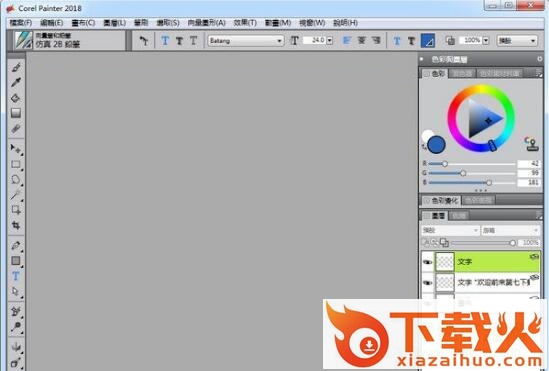Open the 說明(H) menu

[x=345, y=23]
